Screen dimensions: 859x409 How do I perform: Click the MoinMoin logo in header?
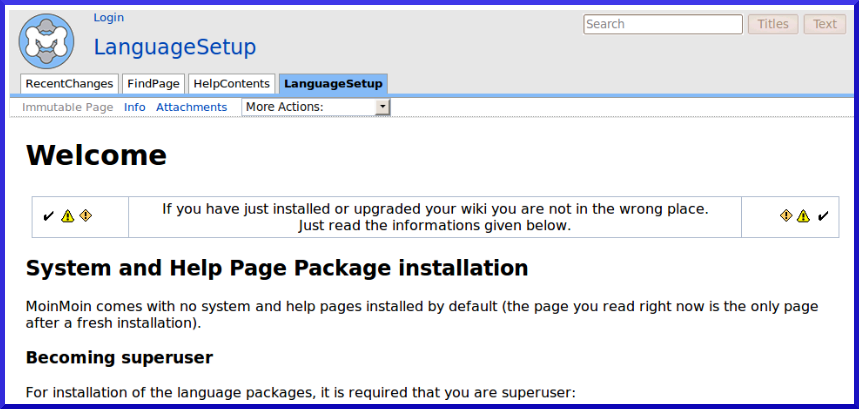coord(46,41)
